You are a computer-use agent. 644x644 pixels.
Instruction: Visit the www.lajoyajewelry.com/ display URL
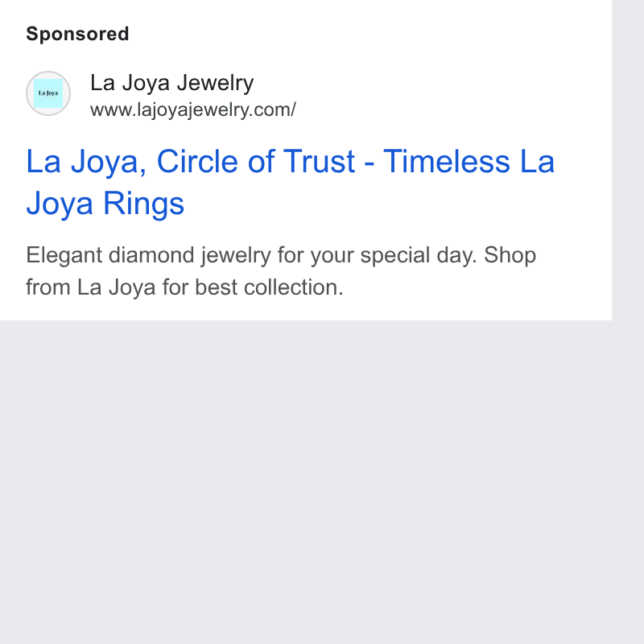(193, 110)
